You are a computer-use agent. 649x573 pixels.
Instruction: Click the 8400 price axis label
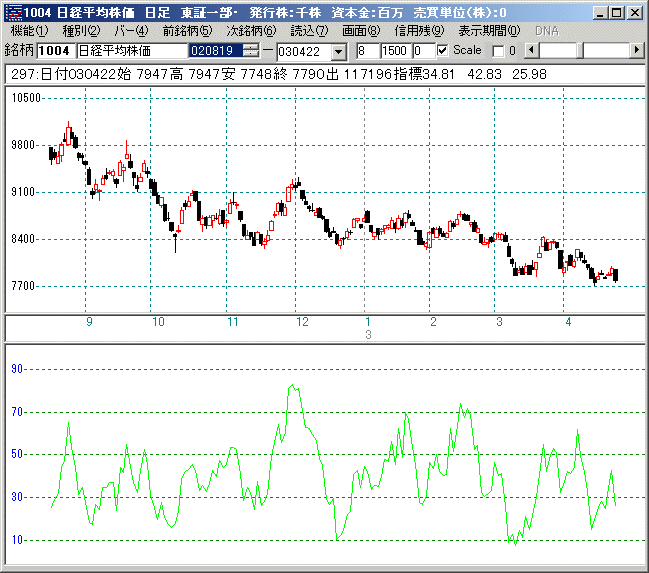(23, 239)
